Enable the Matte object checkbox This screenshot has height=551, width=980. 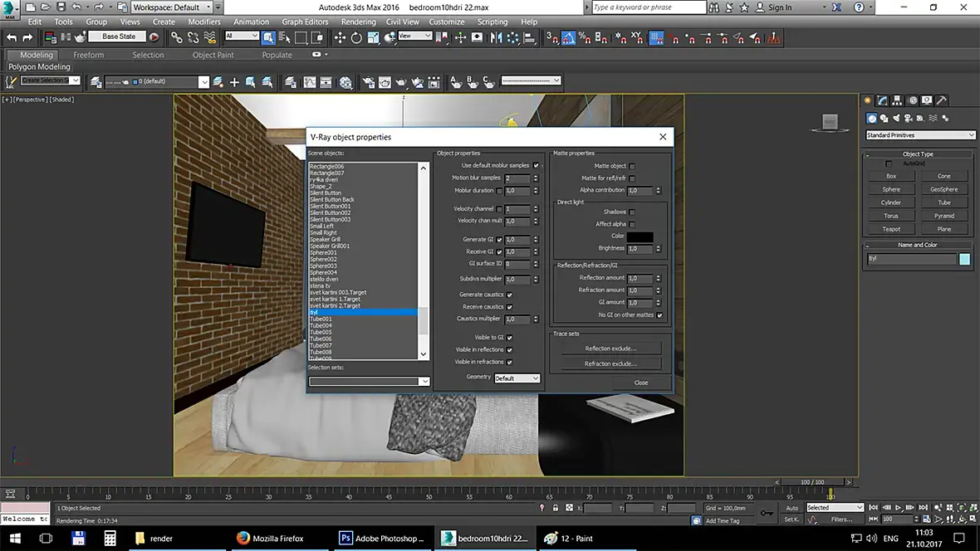632,166
